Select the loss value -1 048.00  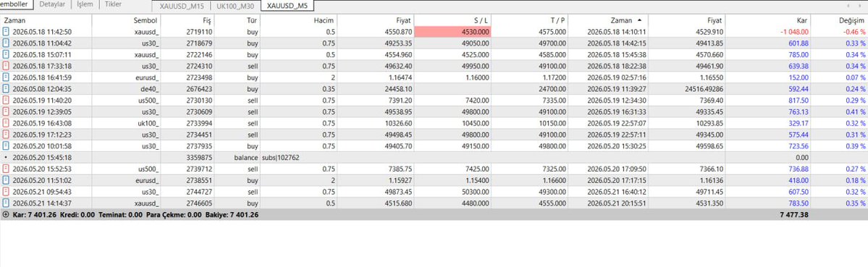click(794, 32)
